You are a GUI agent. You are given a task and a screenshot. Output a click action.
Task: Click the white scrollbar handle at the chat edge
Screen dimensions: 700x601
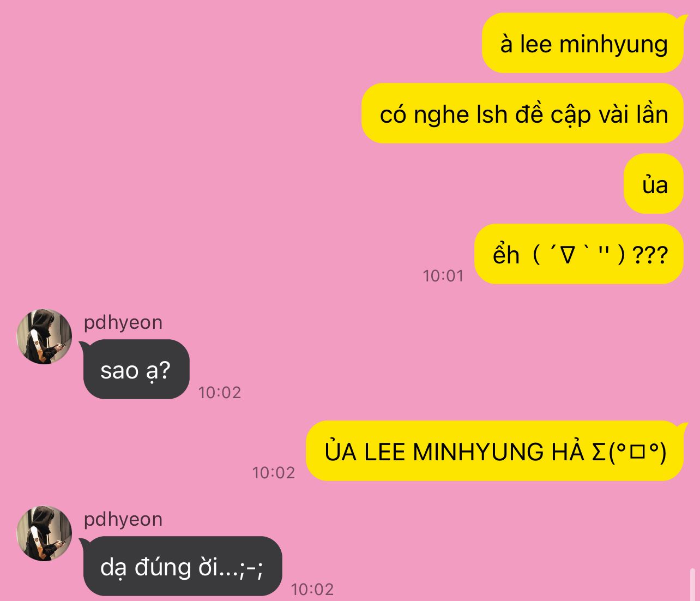click(692, 584)
